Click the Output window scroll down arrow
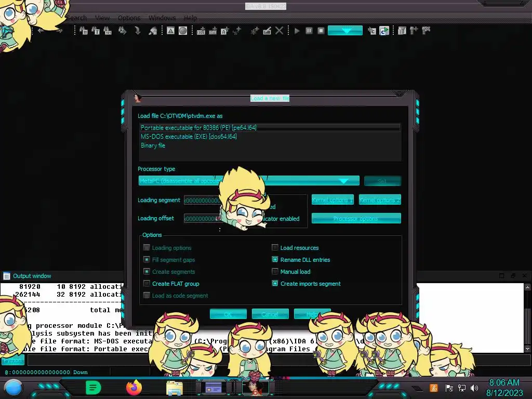 pos(528,349)
